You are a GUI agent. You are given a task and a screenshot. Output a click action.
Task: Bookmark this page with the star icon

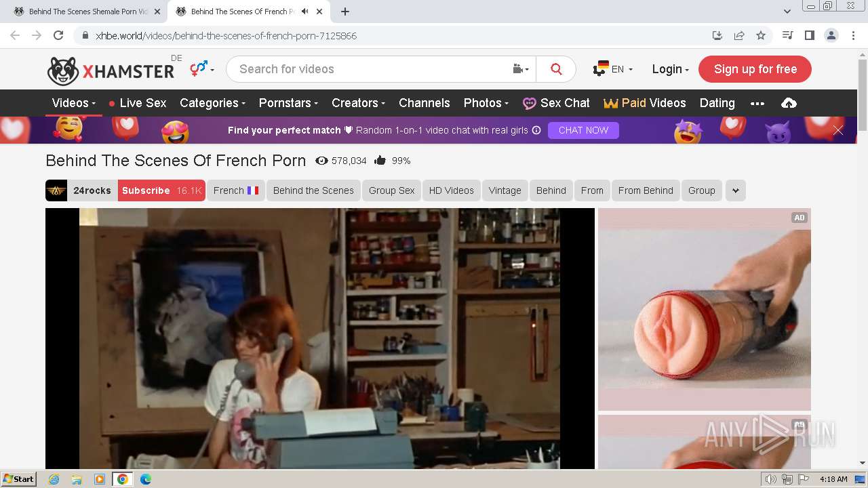(761, 35)
